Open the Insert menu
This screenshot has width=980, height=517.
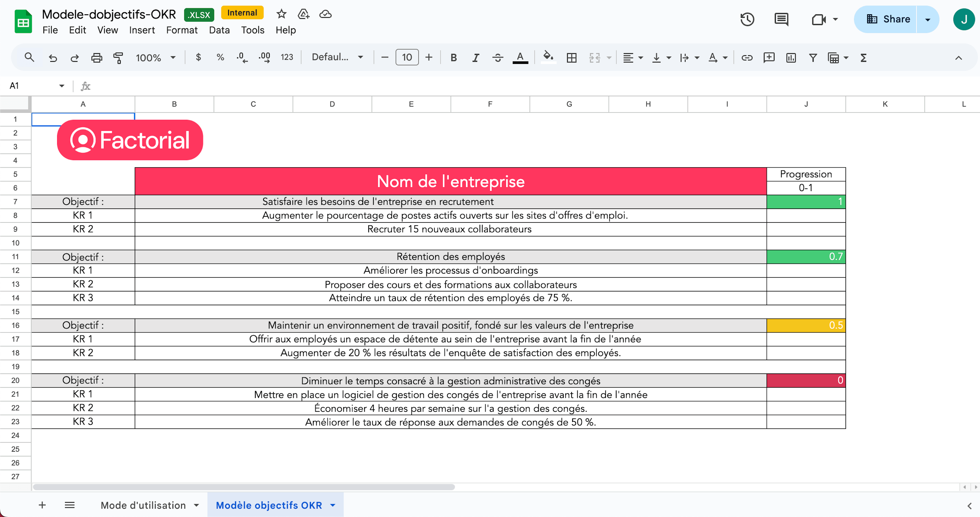tap(142, 30)
